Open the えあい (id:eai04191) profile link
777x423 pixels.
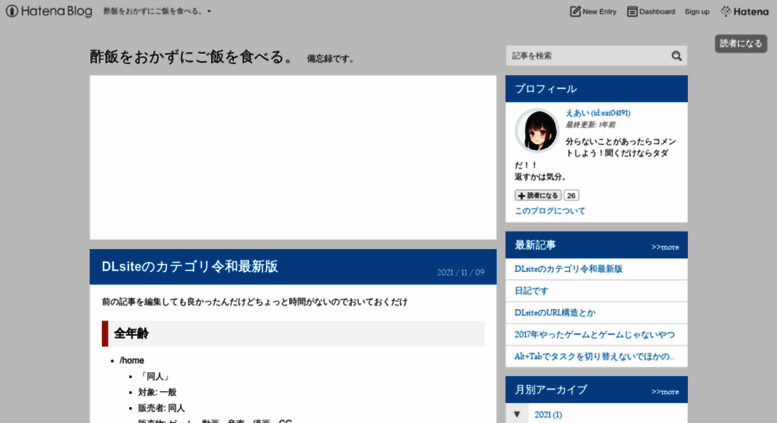[598, 113]
